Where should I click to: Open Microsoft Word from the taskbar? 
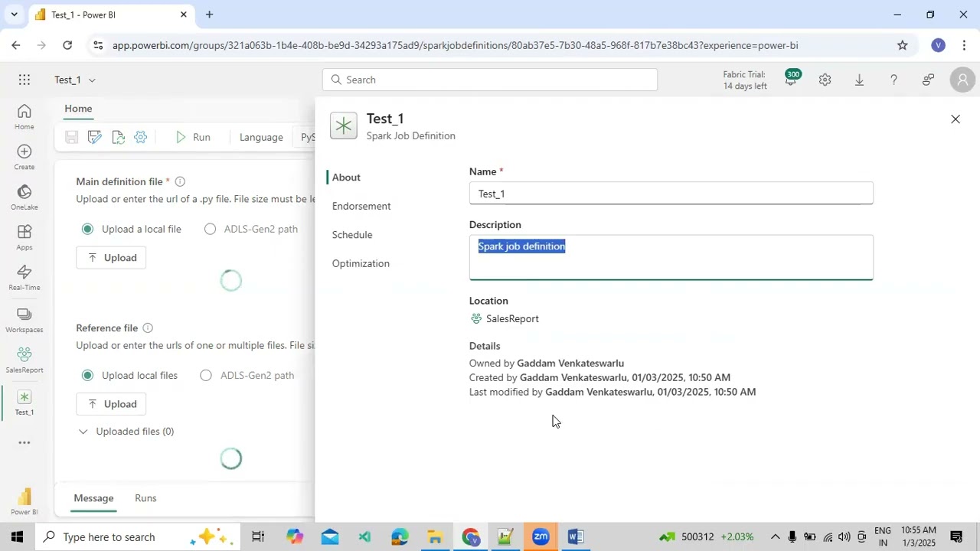576,536
